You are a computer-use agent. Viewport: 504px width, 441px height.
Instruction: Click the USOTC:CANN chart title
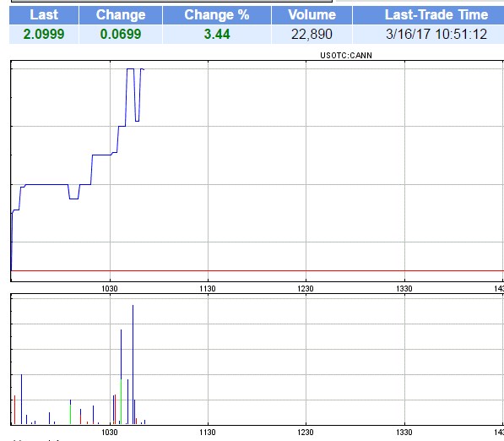(346, 55)
